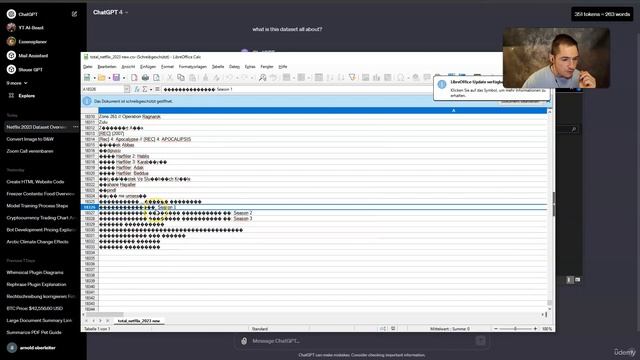Click the Insert image icon

[x=365, y=78]
